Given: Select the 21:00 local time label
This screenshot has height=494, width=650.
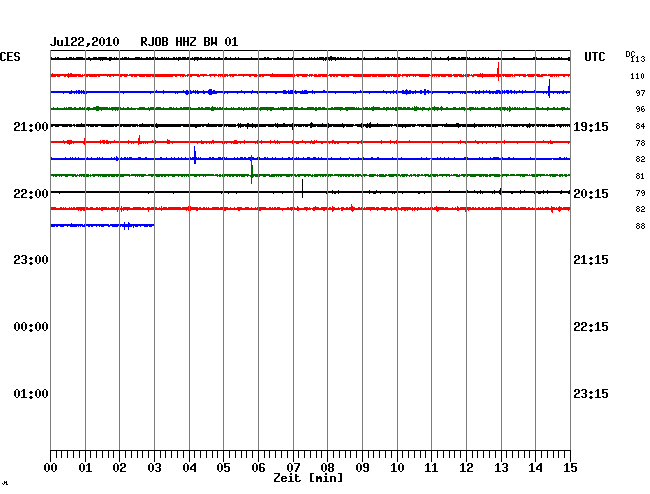Looking at the screenshot, I should (x=31, y=127).
